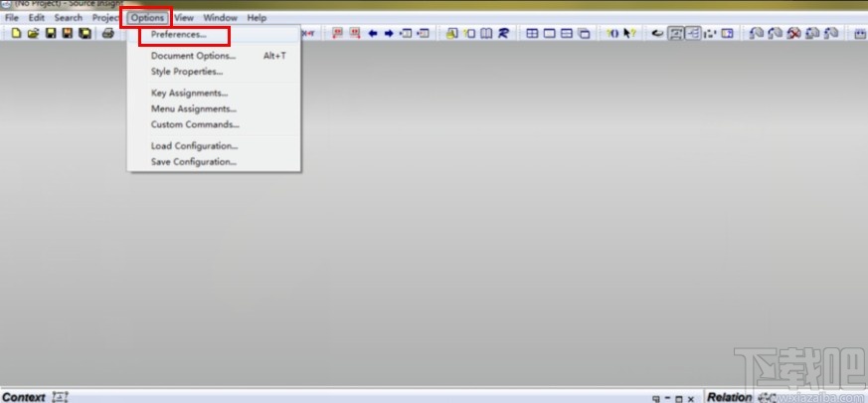Open the File menu
The image size is (868, 403).
[12, 18]
